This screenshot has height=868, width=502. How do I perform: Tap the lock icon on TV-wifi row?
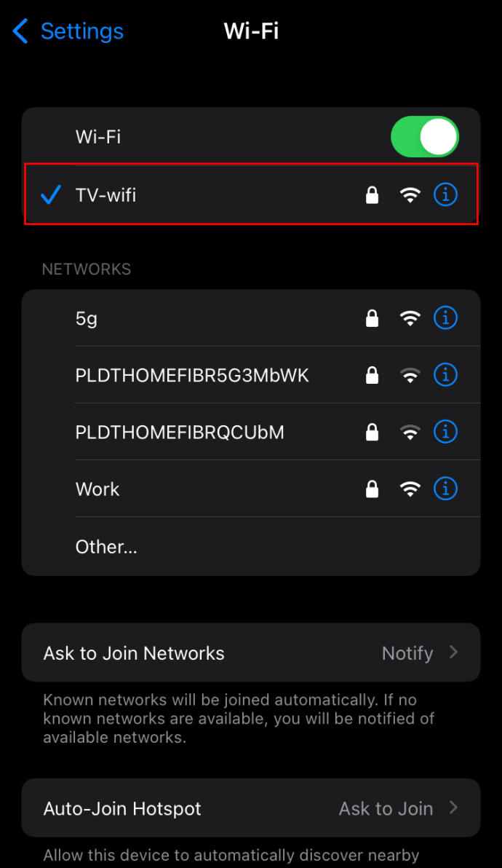372,194
